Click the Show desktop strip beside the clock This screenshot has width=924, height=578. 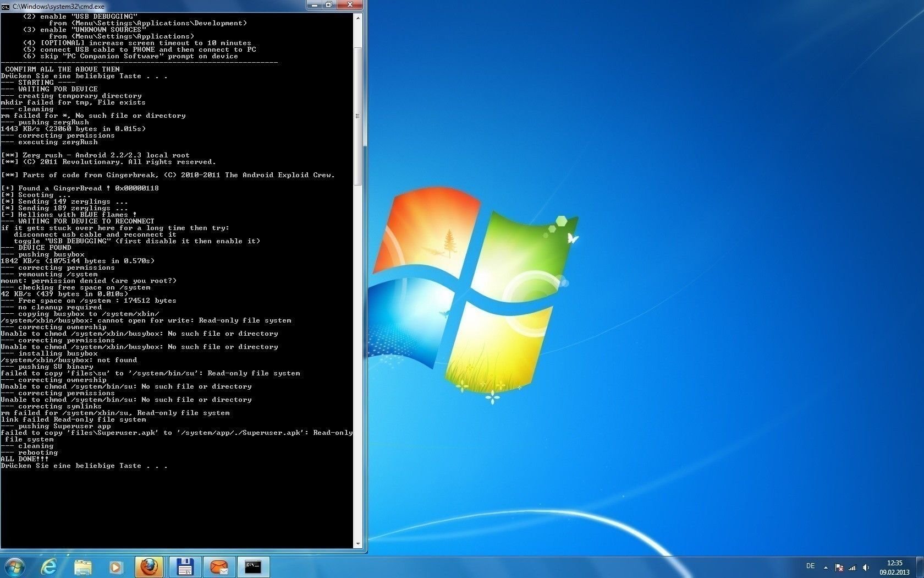point(920,567)
